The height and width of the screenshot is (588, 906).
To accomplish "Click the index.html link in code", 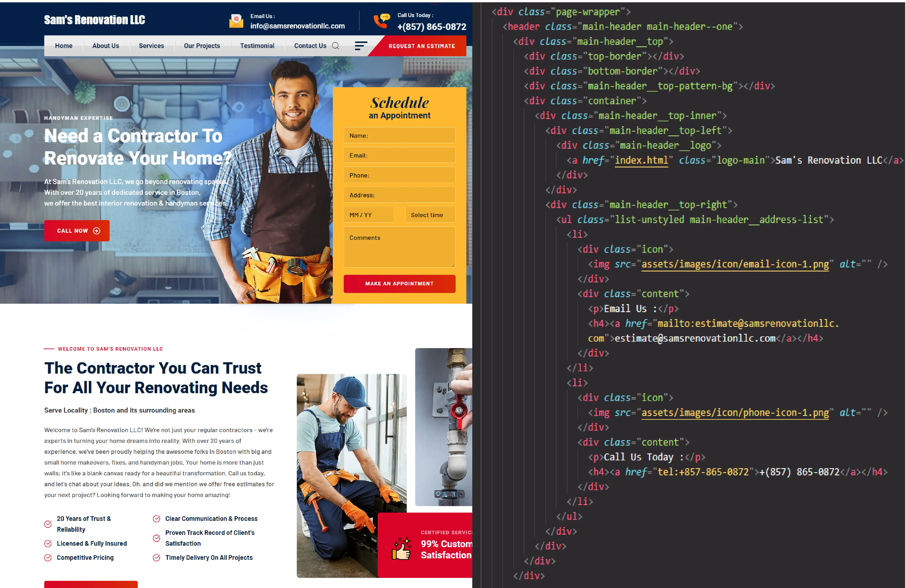I will pyautogui.click(x=641, y=160).
